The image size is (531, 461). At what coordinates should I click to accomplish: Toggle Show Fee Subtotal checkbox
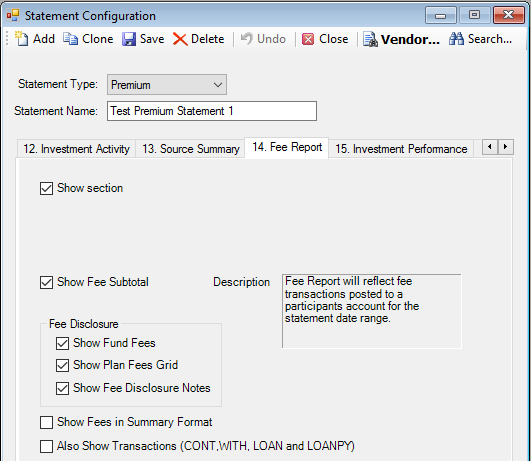click(46, 282)
